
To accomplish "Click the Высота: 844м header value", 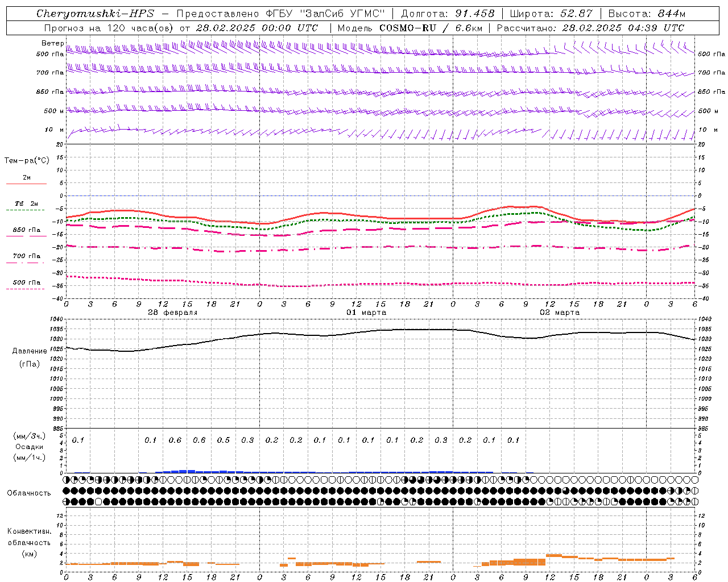I will pos(647,14).
